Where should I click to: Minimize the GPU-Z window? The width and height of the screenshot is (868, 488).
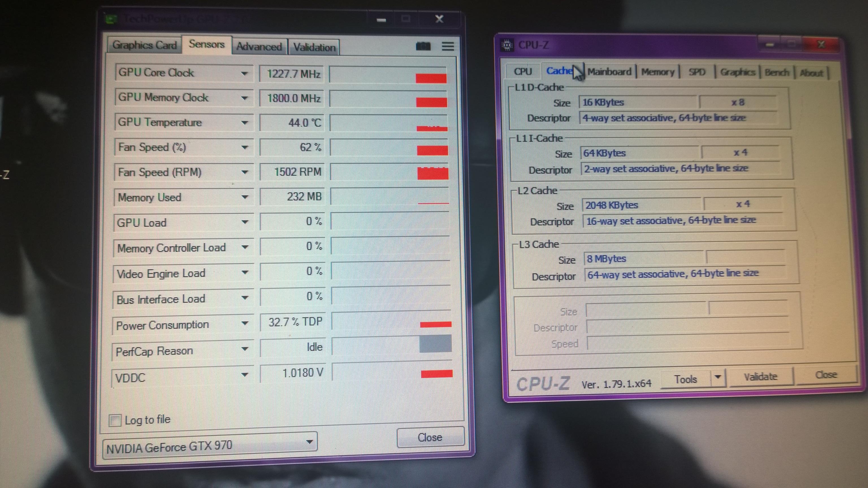point(381,20)
